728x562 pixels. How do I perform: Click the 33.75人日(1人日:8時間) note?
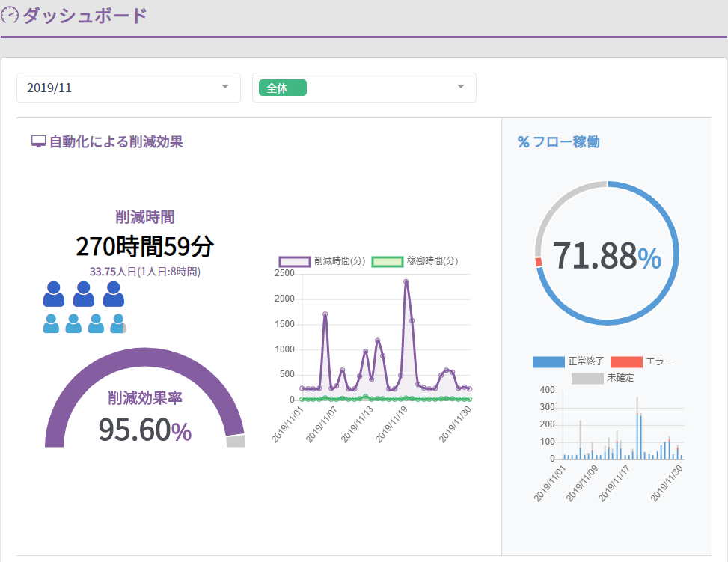pyautogui.click(x=145, y=272)
